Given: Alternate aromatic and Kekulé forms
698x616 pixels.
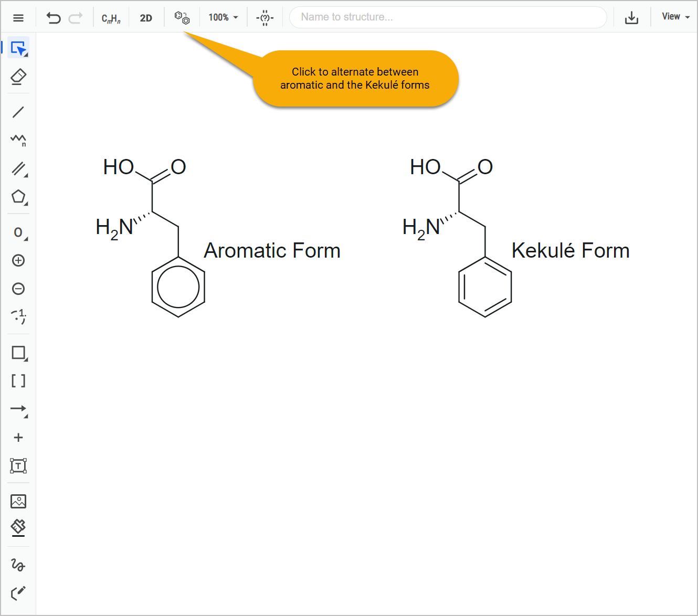Looking at the screenshot, I should [x=182, y=18].
